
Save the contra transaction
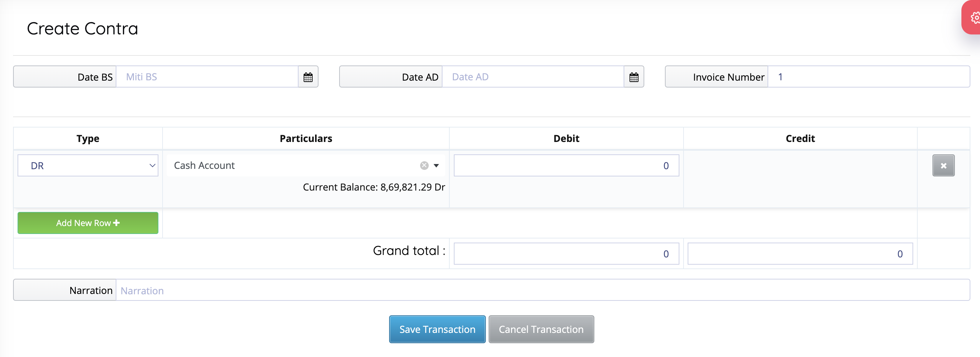tap(437, 329)
